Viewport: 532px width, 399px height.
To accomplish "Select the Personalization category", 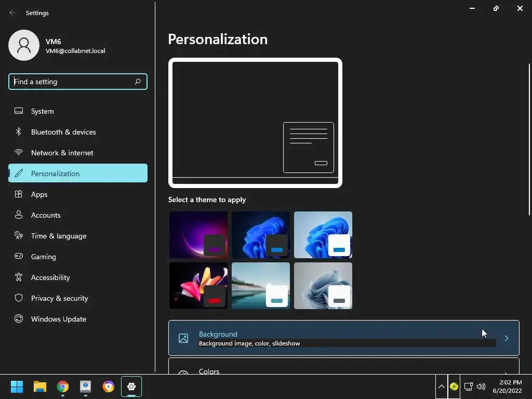I will (x=78, y=174).
